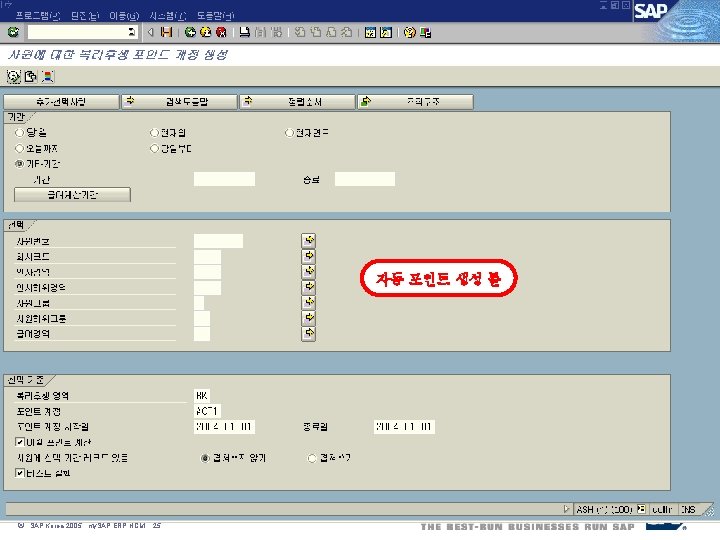Viewport: 720px width, 540px height.
Task: Click the 검색도움말 button
Action: click(180, 102)
